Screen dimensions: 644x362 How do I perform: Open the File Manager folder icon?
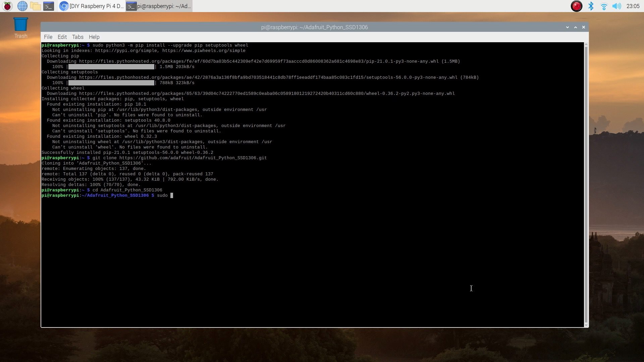pos(35,6)
